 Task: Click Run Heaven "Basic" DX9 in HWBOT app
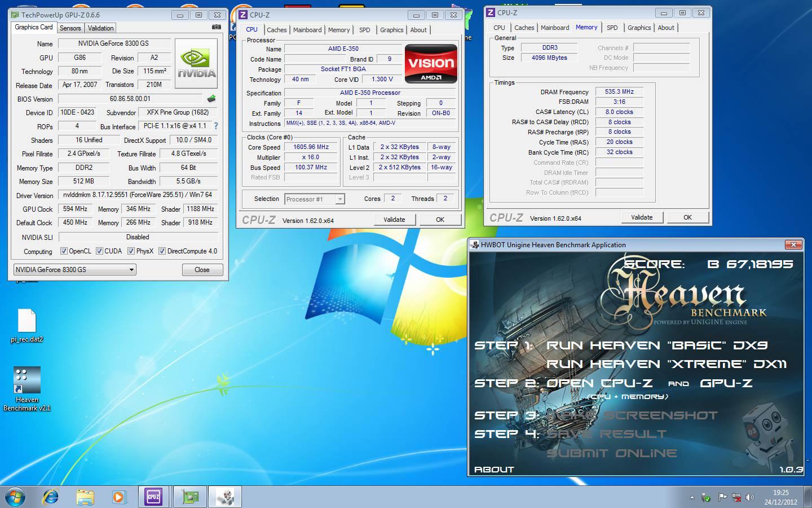click(657, 345)
